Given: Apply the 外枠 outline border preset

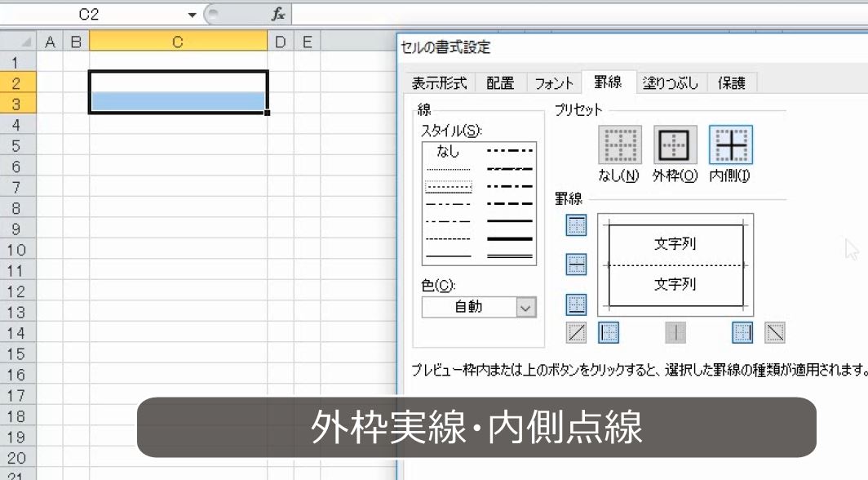Looking at the screenshot, I should click(674, 145).
